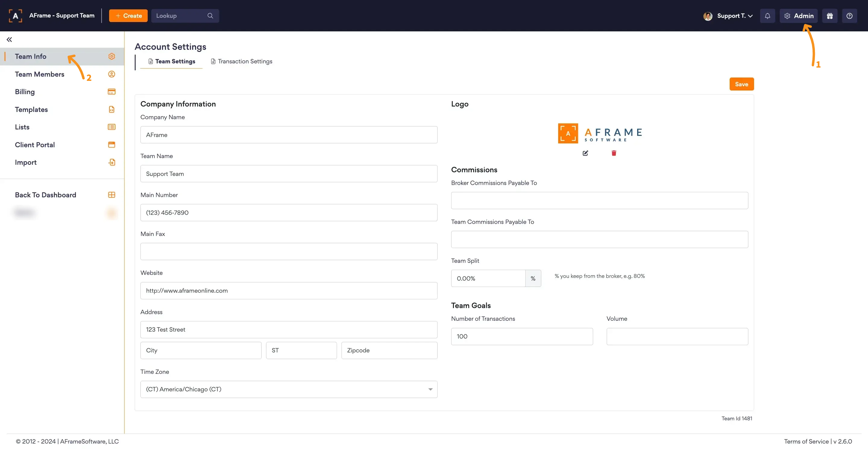Click the Team Split percentage field
Viewport: 868px width, 455px height.
click(x=488, y=278)
